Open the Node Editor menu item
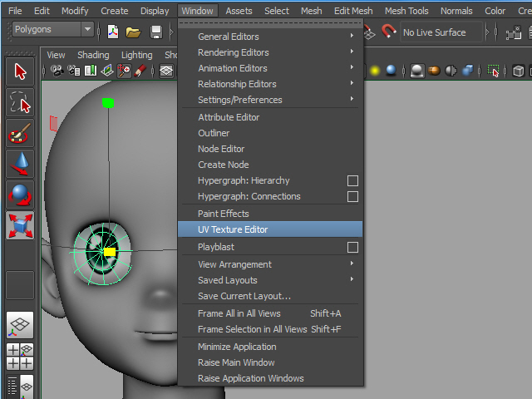Viewport: 532px width, 399px height. pyautogui.click(x=270, y=149)
